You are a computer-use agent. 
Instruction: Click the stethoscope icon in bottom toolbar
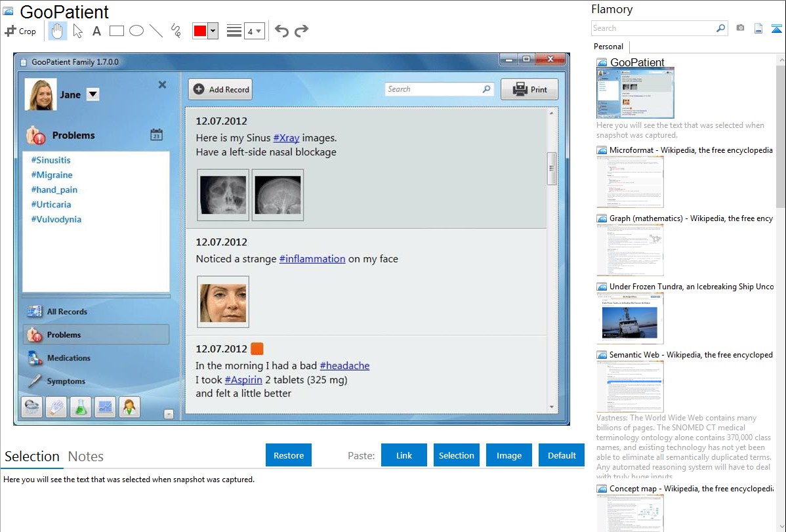click(31, 407)
